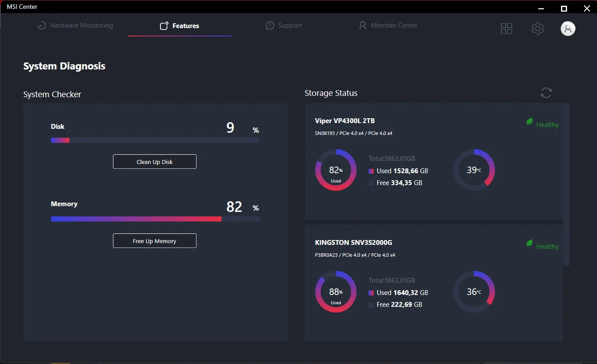Image resolution: width=597 pixels, height=364 pixels.
Task: Click the KINGSTON 36°C temperature gauge
Action: click(x=474, y=292)
